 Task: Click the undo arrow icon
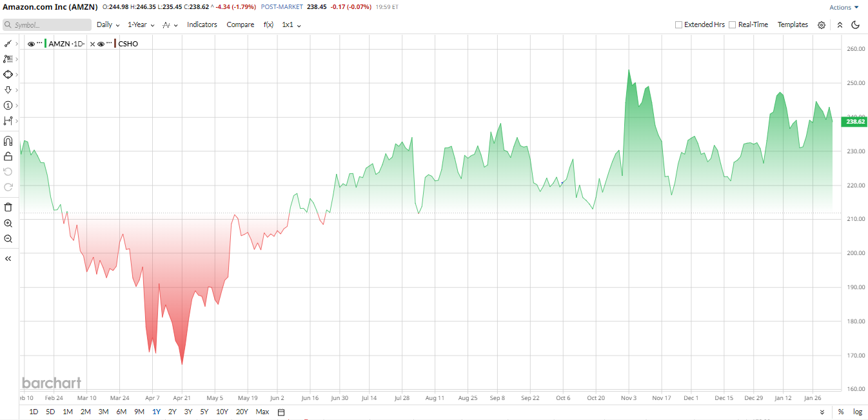click(8, 171)
